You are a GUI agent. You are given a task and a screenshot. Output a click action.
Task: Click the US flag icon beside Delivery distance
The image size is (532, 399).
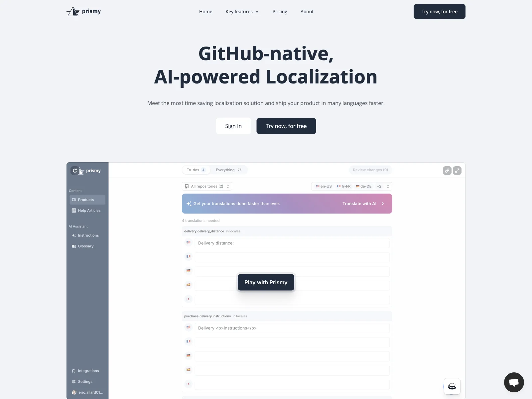tap(189, 242)
